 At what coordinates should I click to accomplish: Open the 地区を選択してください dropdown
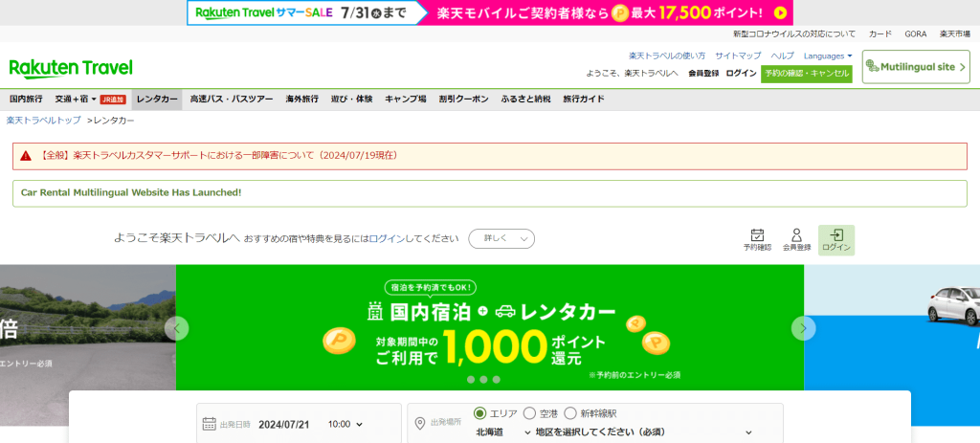[644, 432]
